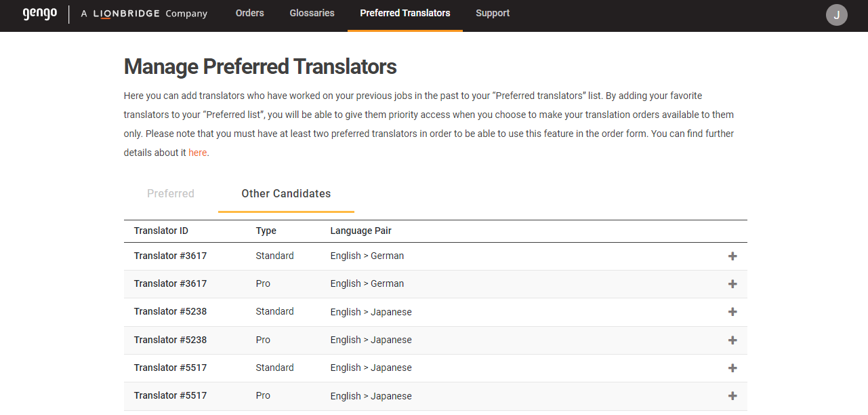This screenshot has height=415, width=868.
Task: Click the Type column header
Action: point(266,231)
